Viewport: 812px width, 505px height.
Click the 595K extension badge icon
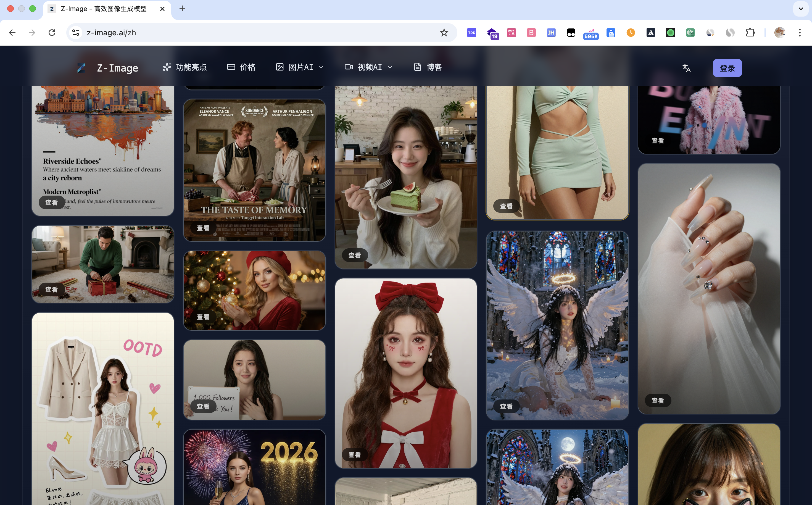click(x=591, y=33)
